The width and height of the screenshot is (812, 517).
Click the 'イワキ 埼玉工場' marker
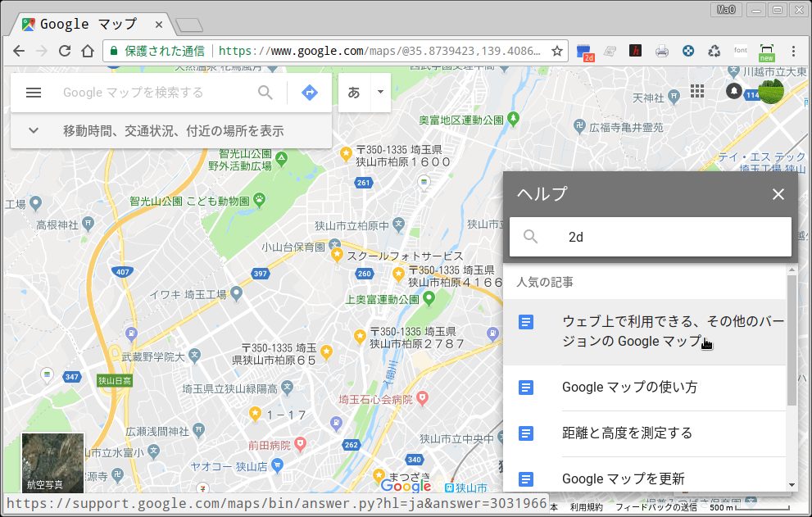[236, 293]
